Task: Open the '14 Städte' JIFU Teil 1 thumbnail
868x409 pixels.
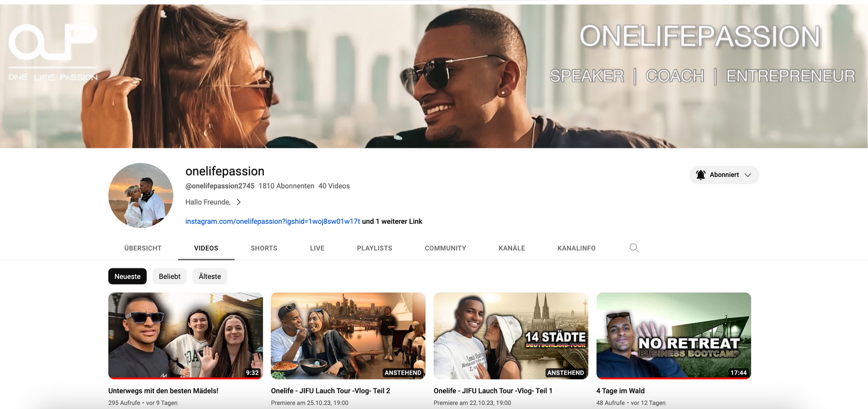Action: [x=511, y=336]
